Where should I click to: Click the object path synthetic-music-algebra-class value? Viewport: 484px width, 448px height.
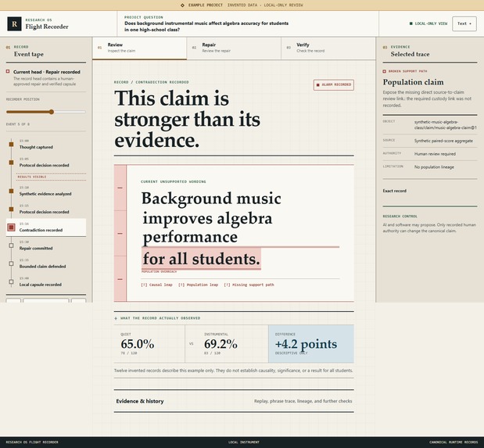[446, 125]
